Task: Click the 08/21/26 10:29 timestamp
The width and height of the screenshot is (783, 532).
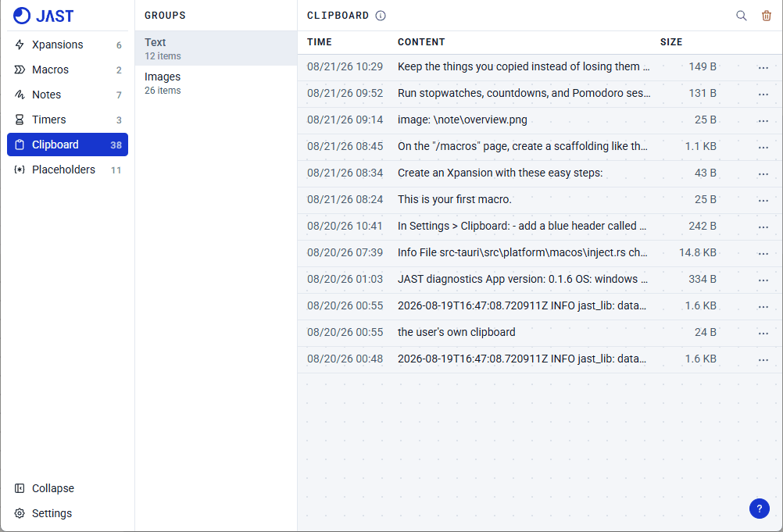Action: [345, 66]
